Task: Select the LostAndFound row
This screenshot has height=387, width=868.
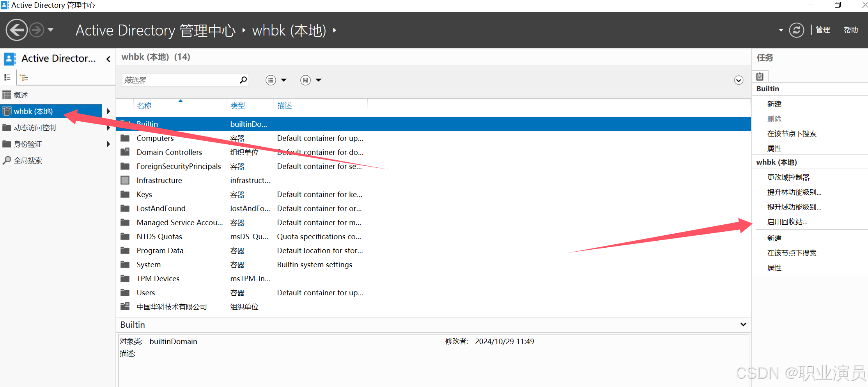Action: coord(434,208)
